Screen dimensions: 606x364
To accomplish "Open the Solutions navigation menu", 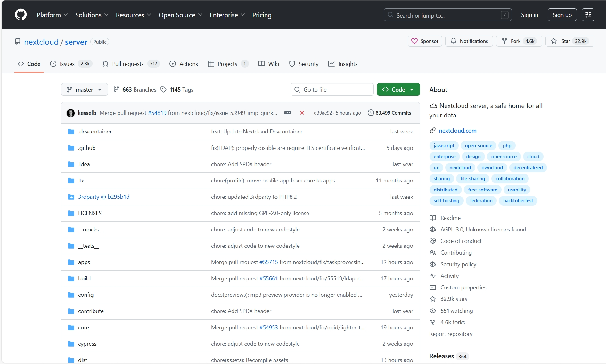I will coord(92,15).
